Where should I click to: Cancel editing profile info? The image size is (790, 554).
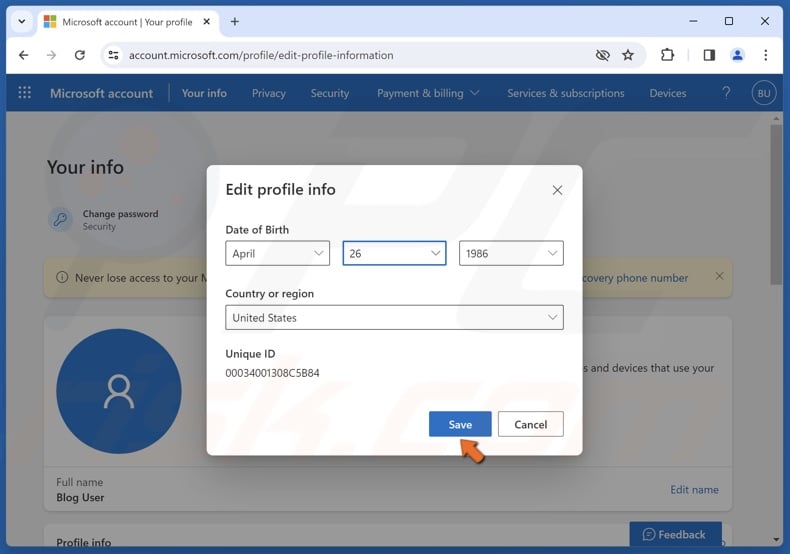[x=531, y=424]
